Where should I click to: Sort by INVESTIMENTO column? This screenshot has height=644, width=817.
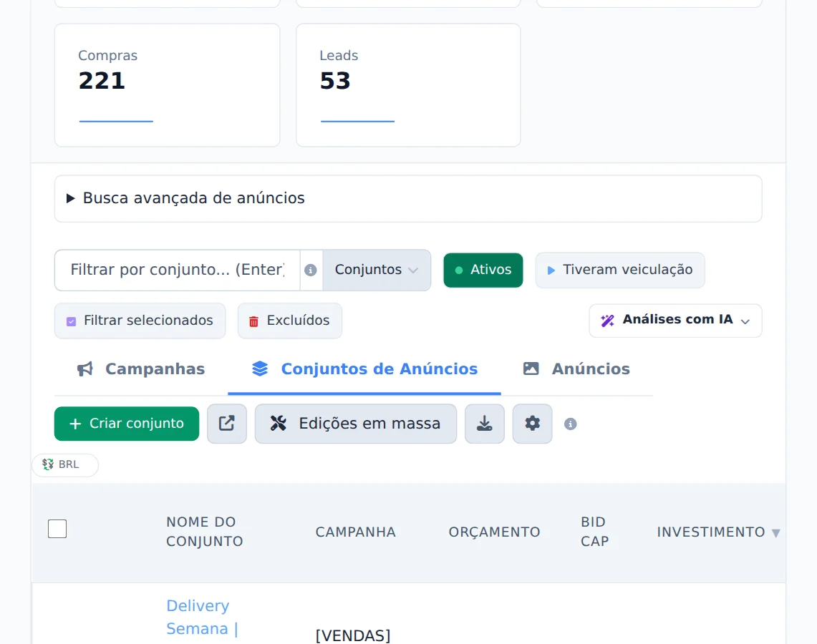click(x=718, y=532)
